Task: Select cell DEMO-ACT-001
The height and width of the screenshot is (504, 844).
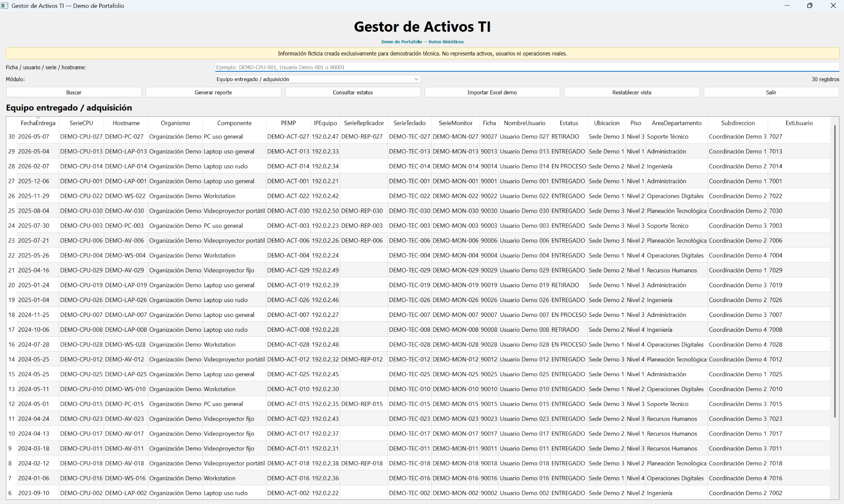Action: point(288,181)
